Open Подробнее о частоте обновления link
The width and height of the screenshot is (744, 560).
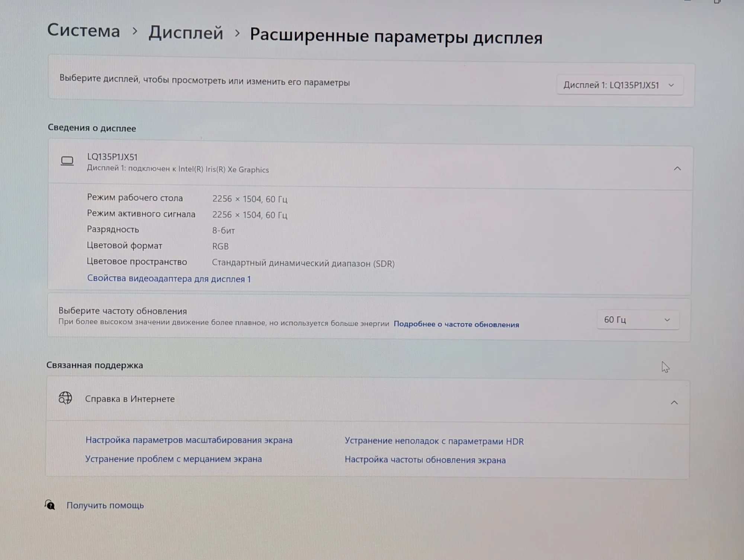[x=456, y=324]
